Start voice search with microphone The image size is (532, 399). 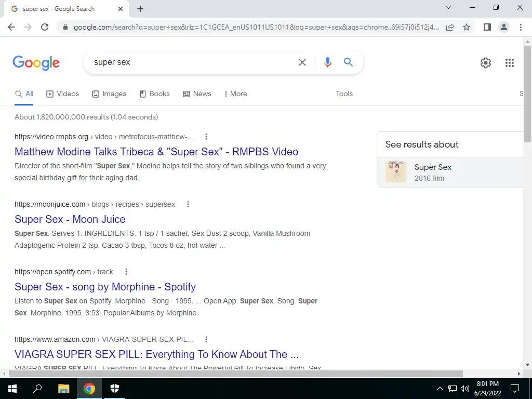327,62
